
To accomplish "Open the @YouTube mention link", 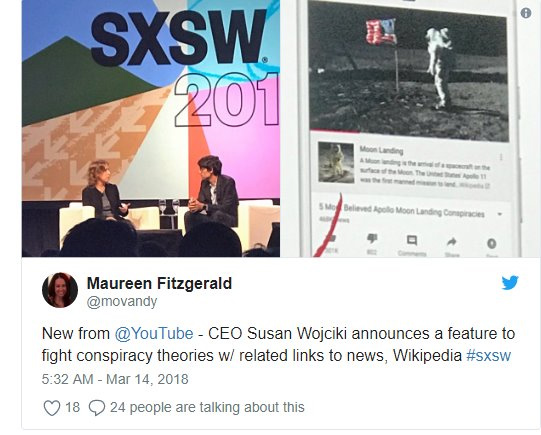I will click(154, 334).
